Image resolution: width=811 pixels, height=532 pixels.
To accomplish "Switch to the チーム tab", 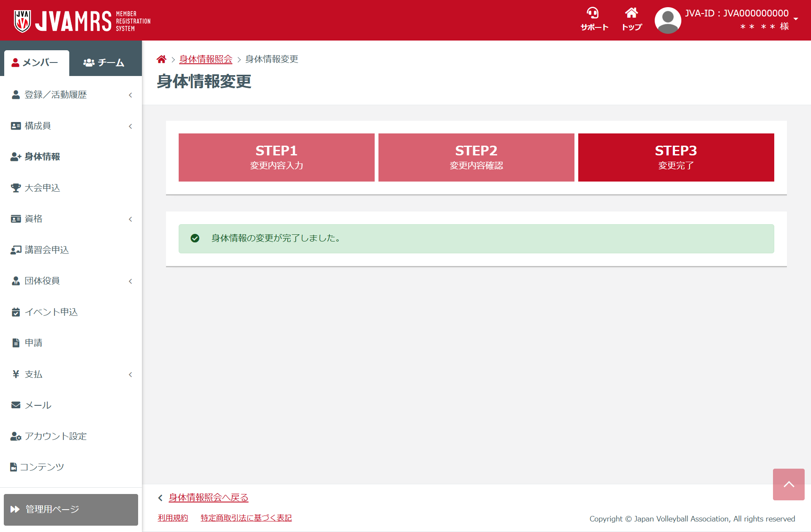I will pos(104,63).
